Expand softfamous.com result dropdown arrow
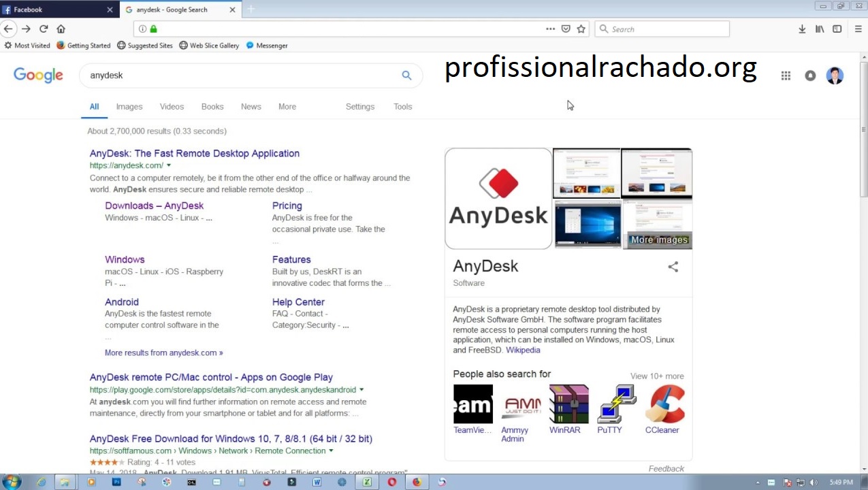This screenshot has height=490, width=868. coord(332,451)
